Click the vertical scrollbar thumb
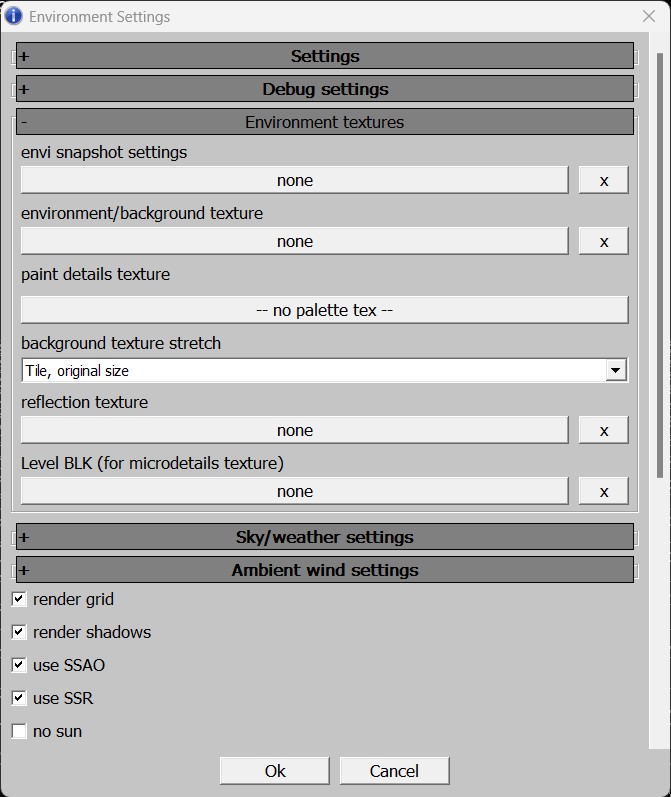The width and height of the screenshot is (671, 797). coord(660,265)
